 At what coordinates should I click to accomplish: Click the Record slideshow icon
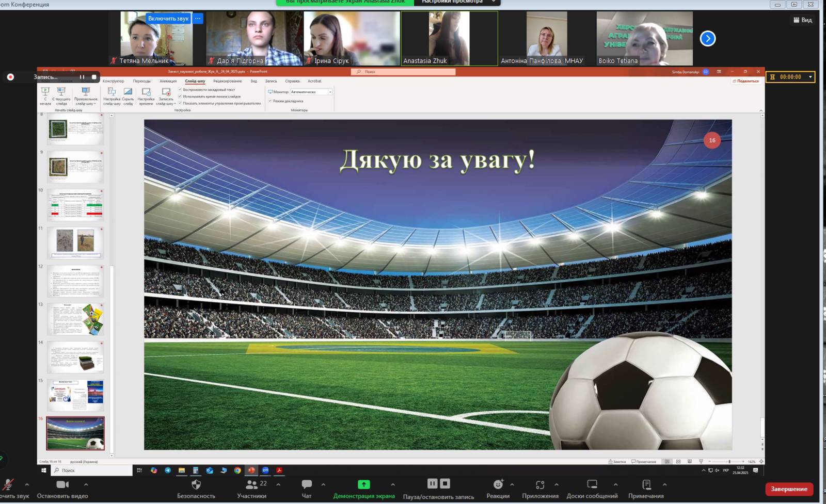[x=166, y=91]
